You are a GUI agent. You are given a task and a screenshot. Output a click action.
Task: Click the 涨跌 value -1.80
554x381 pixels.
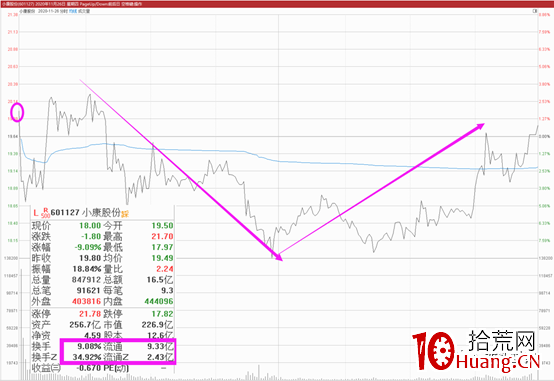pos(91,236)
